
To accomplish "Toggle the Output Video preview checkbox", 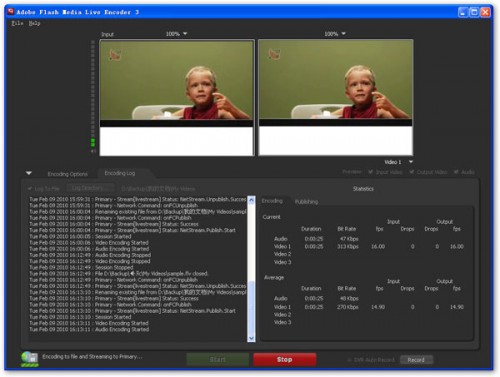I will pyautogui.click(x=412, y=172).
